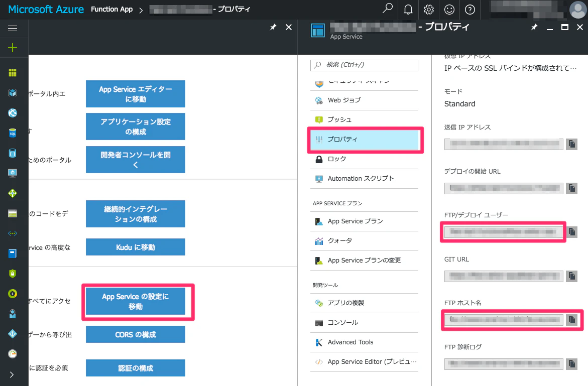Click the gauge meter icon in sidebar

click(13, 354)
